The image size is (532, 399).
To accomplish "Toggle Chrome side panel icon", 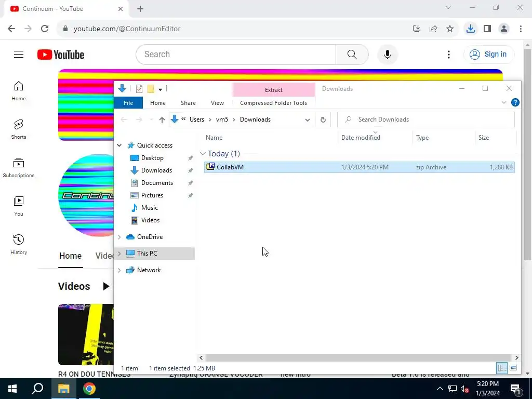I will tap(487, 29).
